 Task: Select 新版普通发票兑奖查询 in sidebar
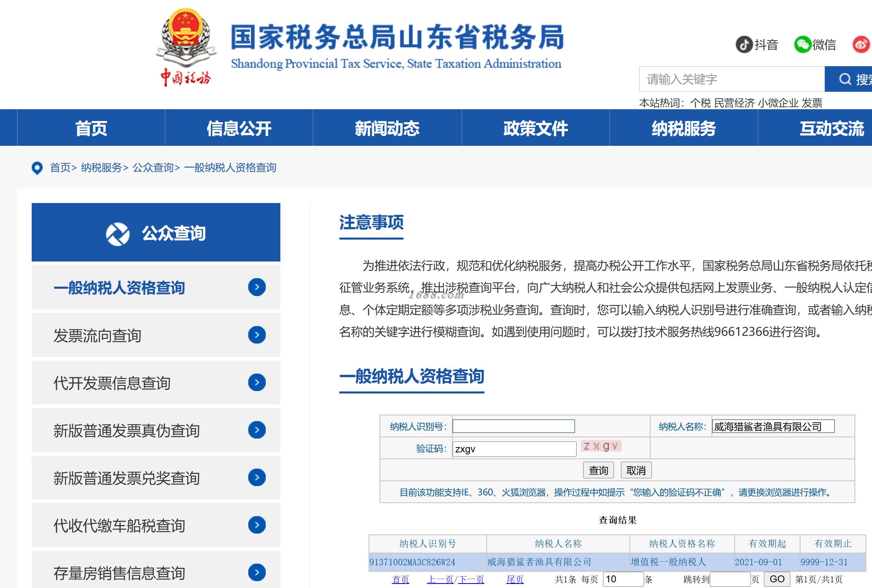(156, 478)
